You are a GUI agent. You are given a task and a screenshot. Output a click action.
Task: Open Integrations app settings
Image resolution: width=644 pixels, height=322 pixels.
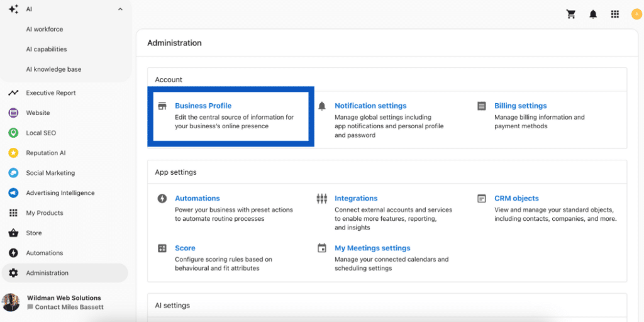click(356, 198)
